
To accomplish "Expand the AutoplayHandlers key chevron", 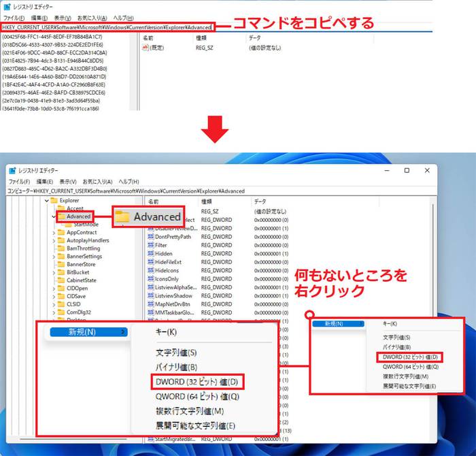I will click(x=54, y=241).
